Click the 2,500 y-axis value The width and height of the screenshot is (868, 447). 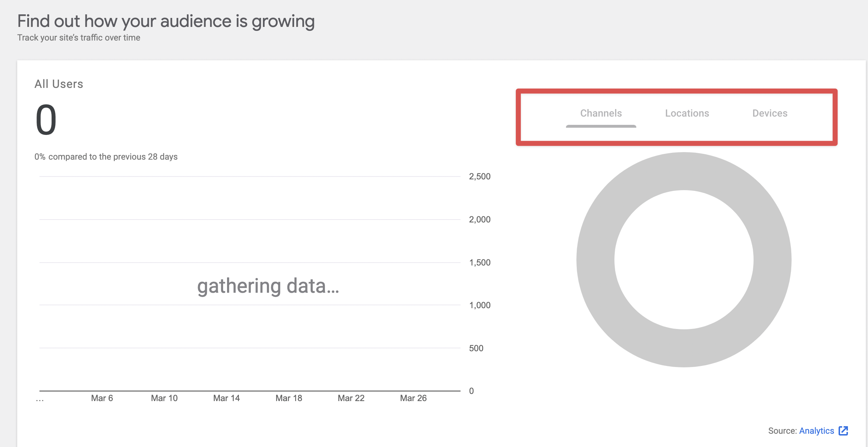click(480, 177)
